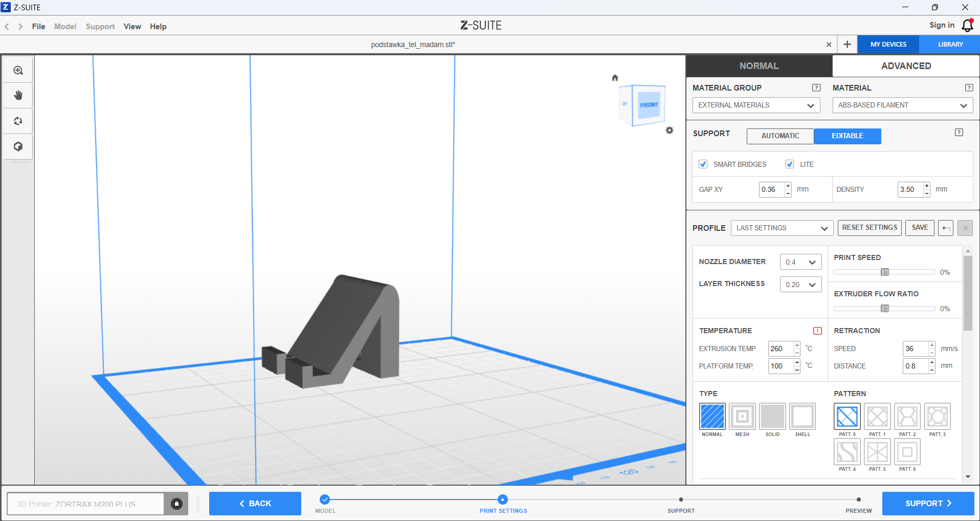The width and height of the screenshot is (980, 521).
Task: Click the printer selection round icon
Action: tap(176, 504)
